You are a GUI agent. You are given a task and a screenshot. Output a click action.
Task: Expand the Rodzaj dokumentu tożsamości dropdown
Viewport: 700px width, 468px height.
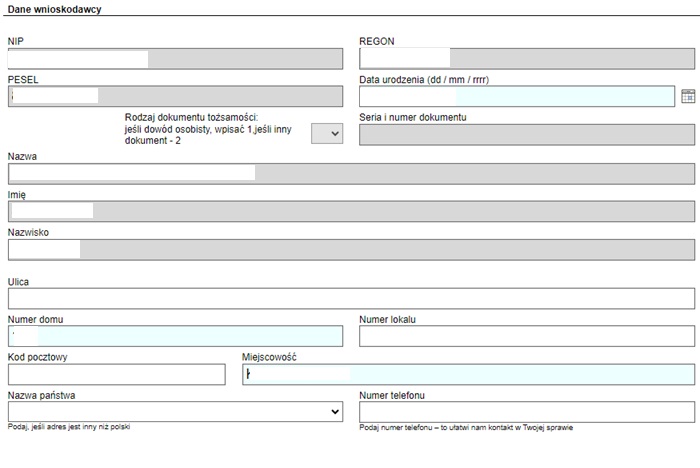point(327,134)
